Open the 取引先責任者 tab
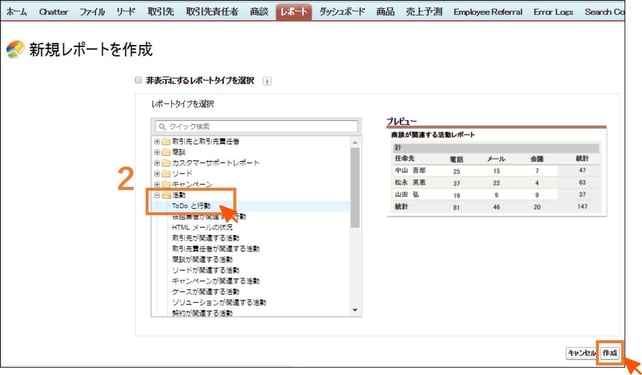The image size is (642, 375). pyautogui.click(x=212, y=12)
